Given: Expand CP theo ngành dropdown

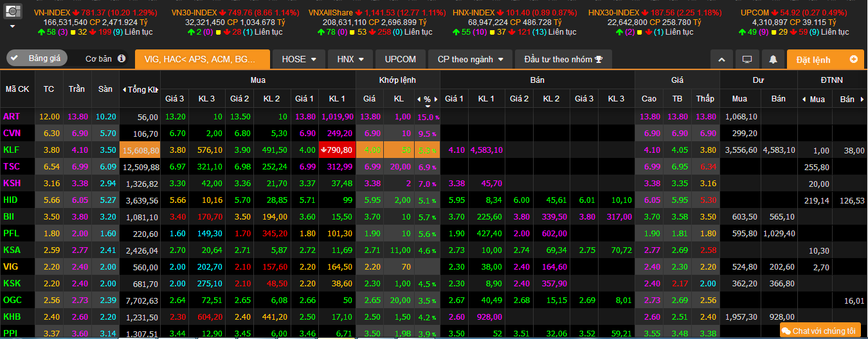Looking at the screenshot, I should 470,59.
